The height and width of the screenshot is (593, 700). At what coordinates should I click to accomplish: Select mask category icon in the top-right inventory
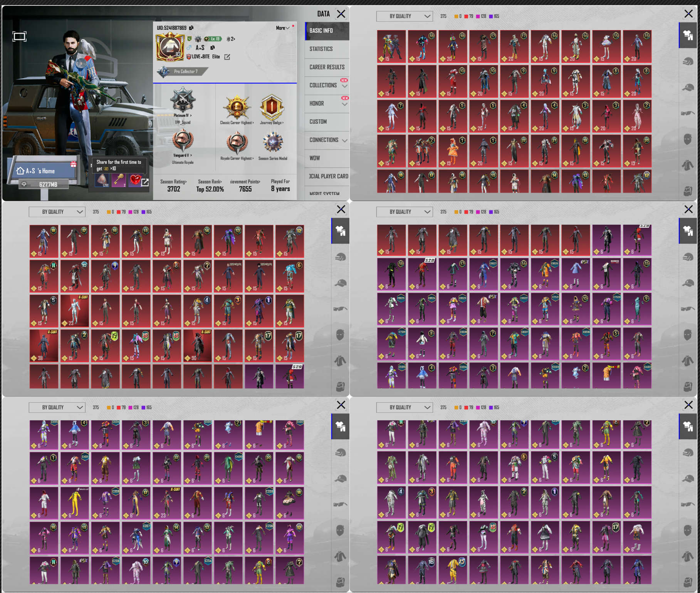(688, 139)
